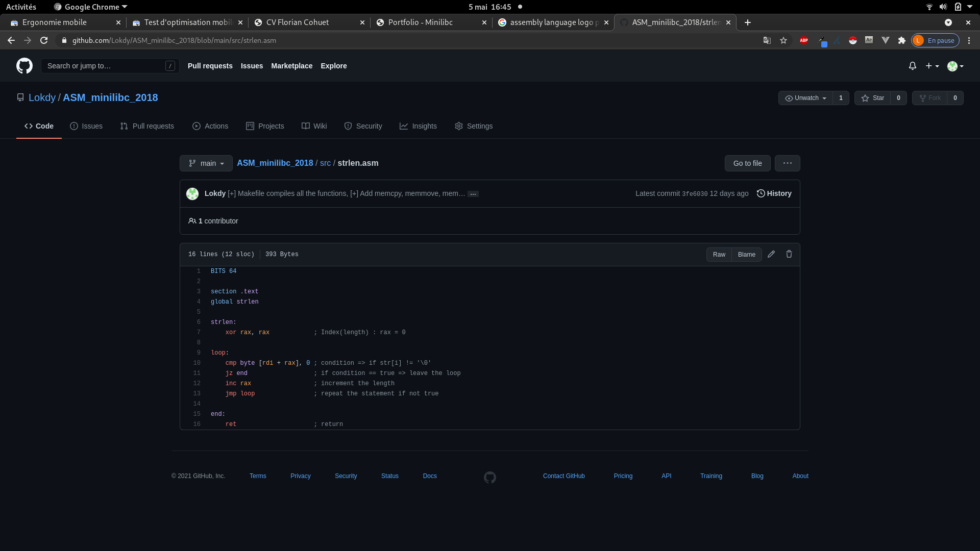Open Pull requests in the top navigation
This screenshot has height=551, width=980.
click(210, 66)
